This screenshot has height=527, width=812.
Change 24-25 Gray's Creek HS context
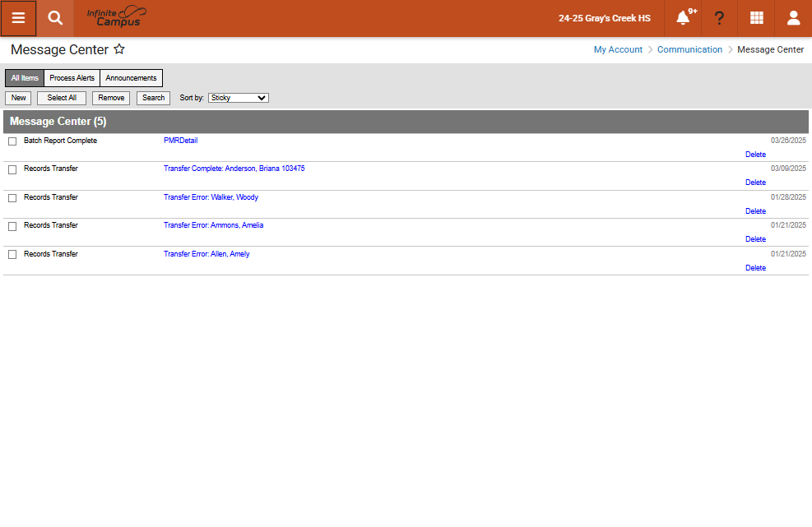coord(605,18)
